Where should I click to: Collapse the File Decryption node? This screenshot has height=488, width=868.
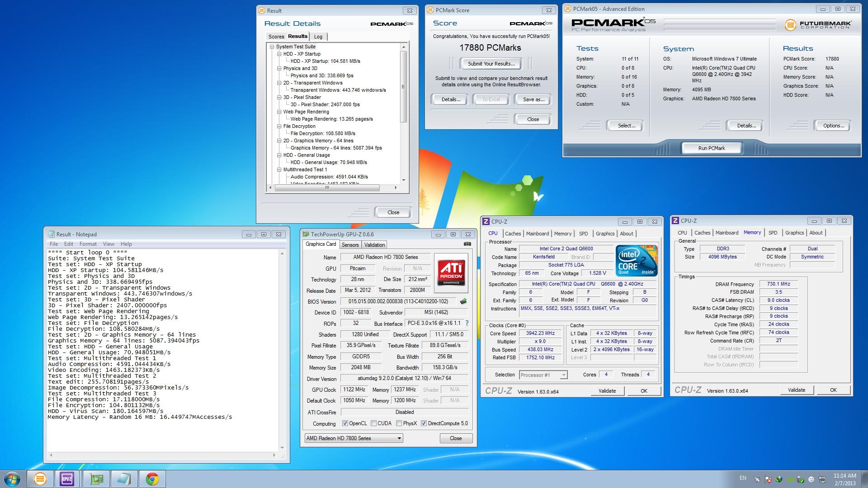point(279,126)
